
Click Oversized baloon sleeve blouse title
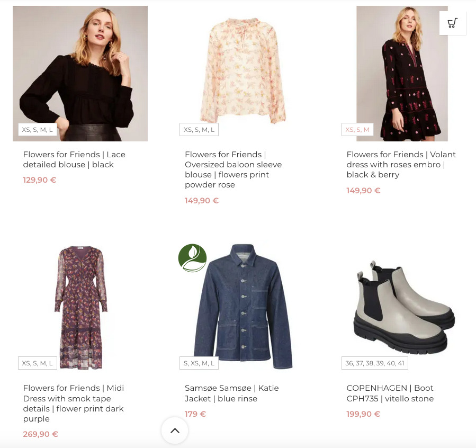[x=233, y=169]
